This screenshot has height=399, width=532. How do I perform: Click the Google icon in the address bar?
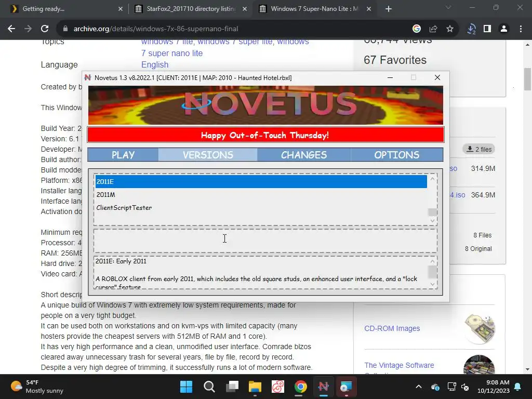point(417,29)
